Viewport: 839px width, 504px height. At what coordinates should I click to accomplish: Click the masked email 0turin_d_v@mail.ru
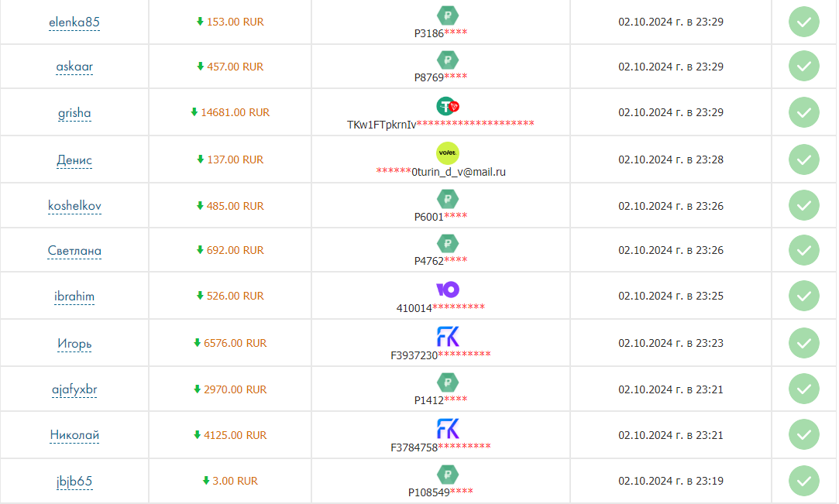[x=440, y=172]
